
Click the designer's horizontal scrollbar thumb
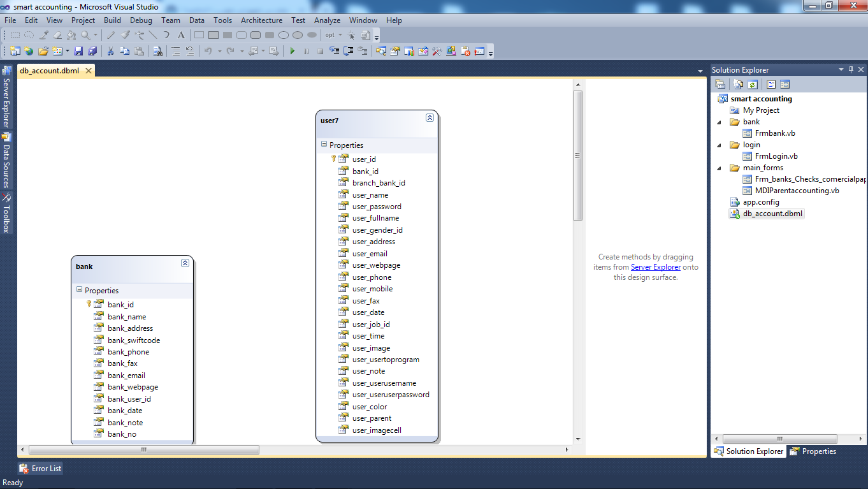pos(144,450)
